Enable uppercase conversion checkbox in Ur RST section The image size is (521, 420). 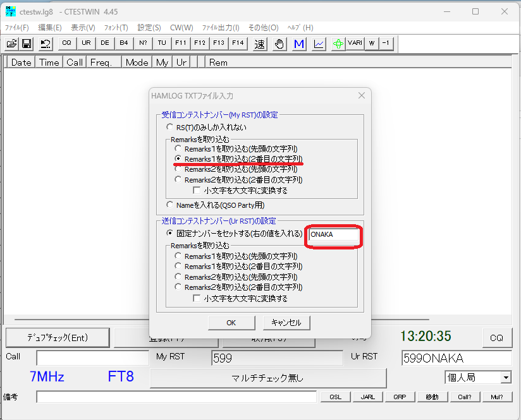pos(197,298)
